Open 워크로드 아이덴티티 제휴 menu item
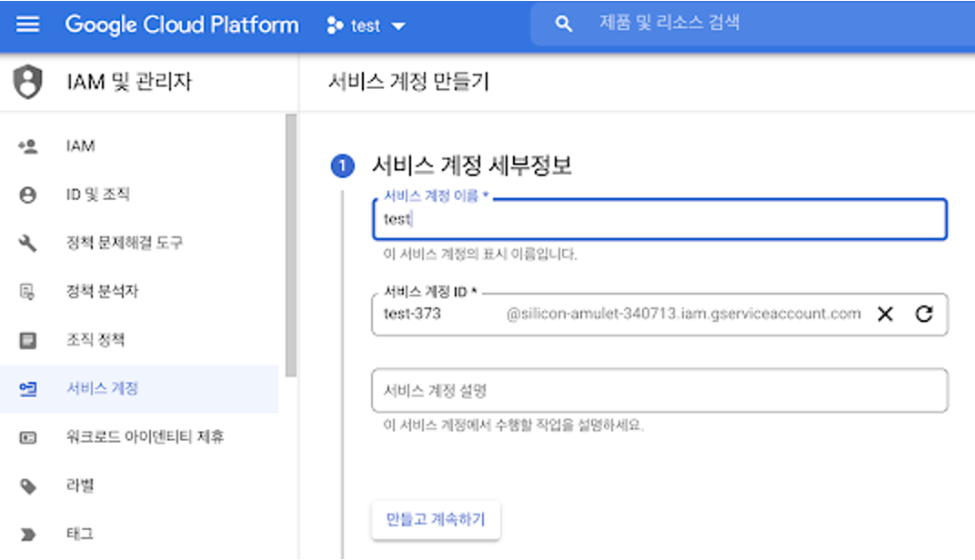The height and width of the screenshot is (560, 975). coord(139,437)
